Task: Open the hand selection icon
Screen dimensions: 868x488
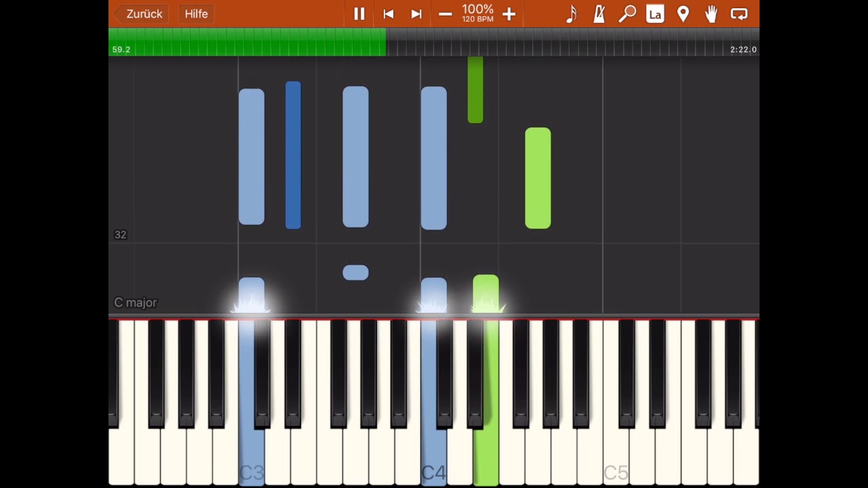Action: [x=711, y=14]
